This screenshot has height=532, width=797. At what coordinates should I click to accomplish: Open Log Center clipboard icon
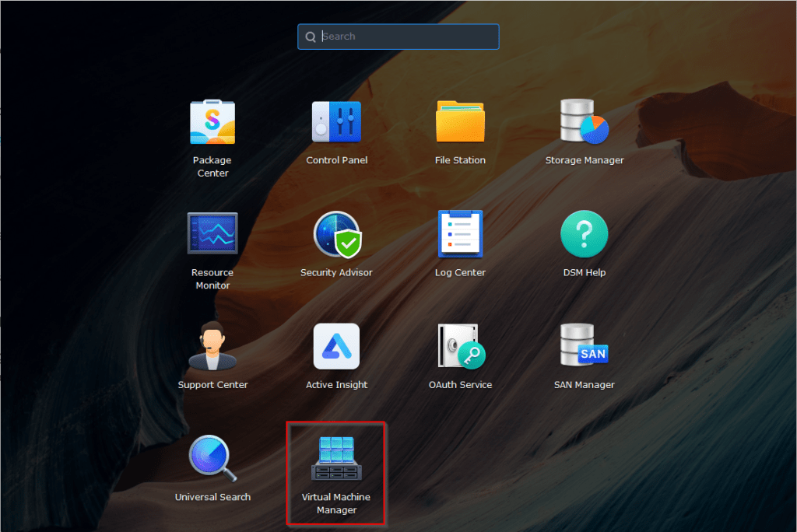(x=460, y=234)
